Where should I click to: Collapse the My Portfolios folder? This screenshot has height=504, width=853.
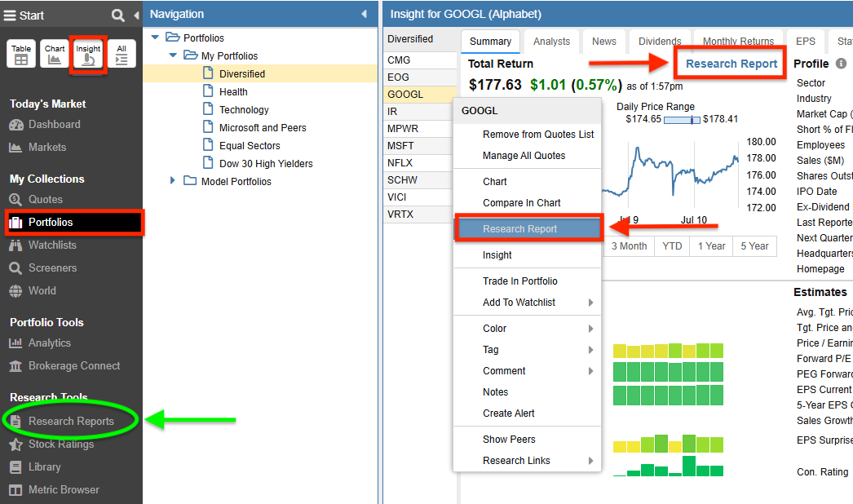[173, 55]
